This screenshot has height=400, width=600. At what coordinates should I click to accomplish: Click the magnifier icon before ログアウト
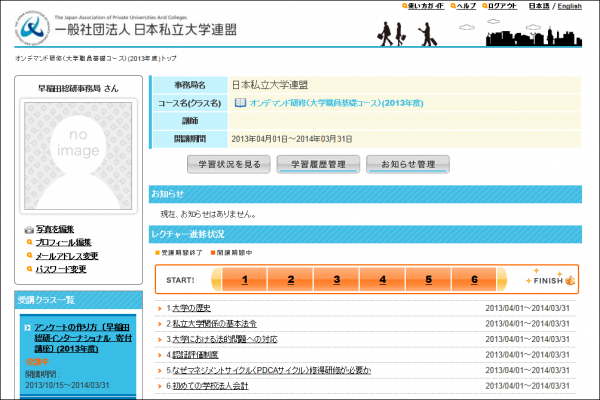pos(484,6)
